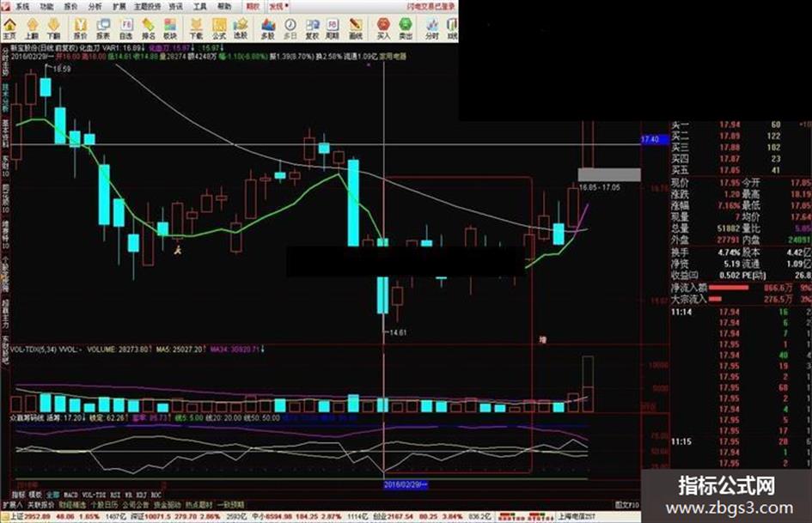Open the 资讯 menu
Viewport: 812px width, 523px height.
[x=176, y=7]
